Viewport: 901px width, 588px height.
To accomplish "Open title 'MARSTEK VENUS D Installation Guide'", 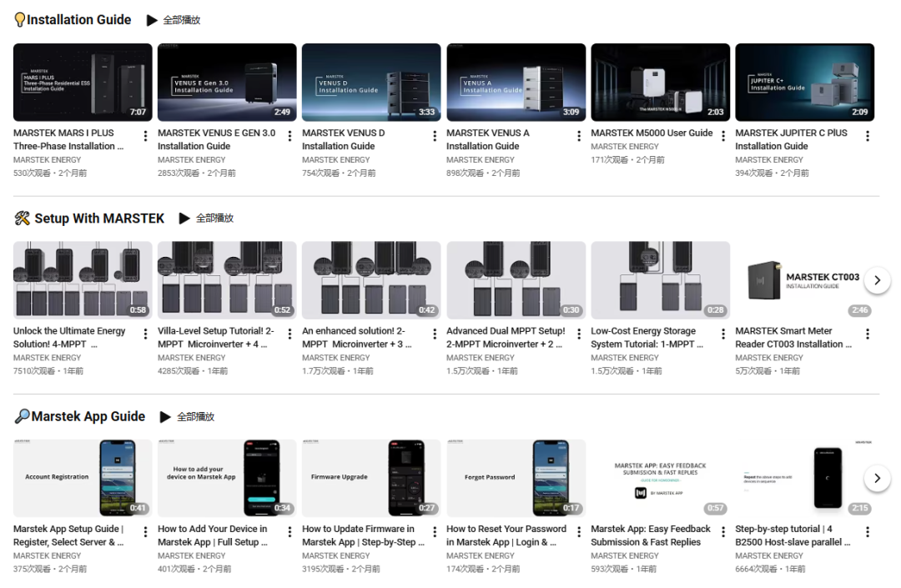I will coord(344,139).
